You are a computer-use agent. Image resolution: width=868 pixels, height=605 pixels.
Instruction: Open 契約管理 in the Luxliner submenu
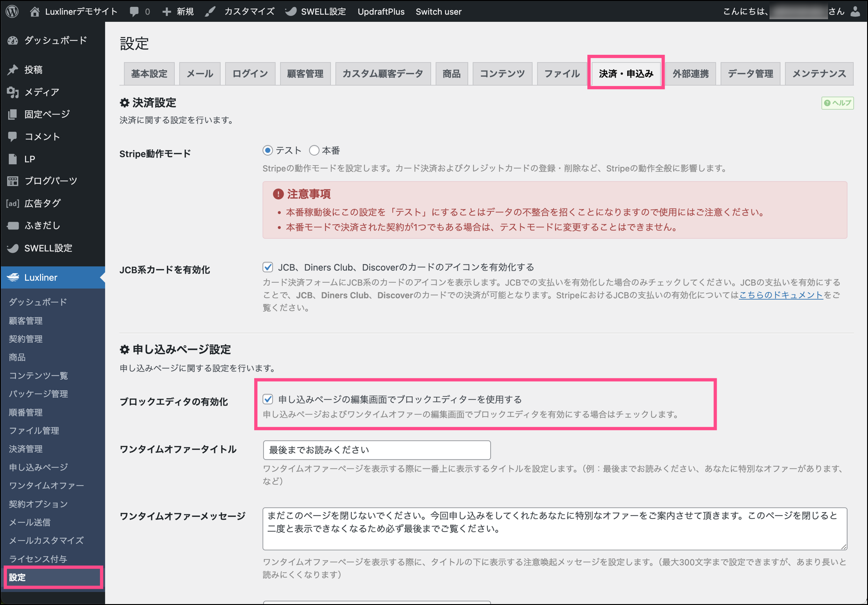[26, 339]
